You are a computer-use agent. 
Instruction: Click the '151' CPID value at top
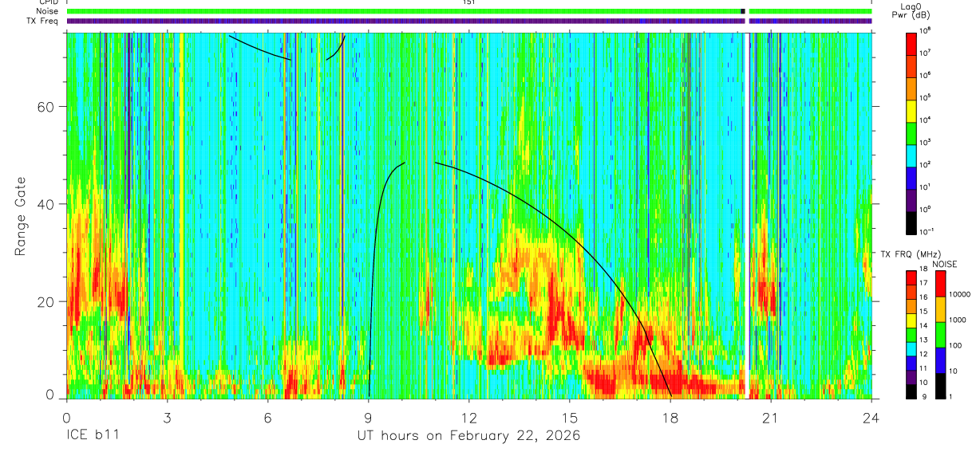(469, 2)
